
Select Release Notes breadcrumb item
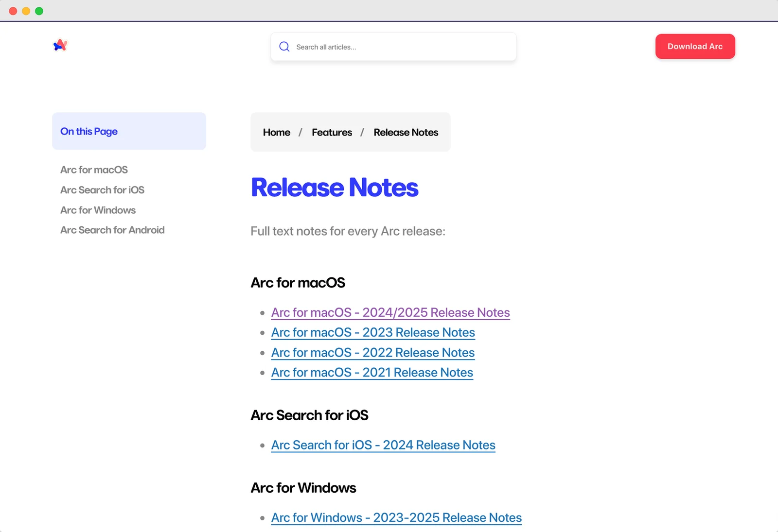(x=406, y=132)
